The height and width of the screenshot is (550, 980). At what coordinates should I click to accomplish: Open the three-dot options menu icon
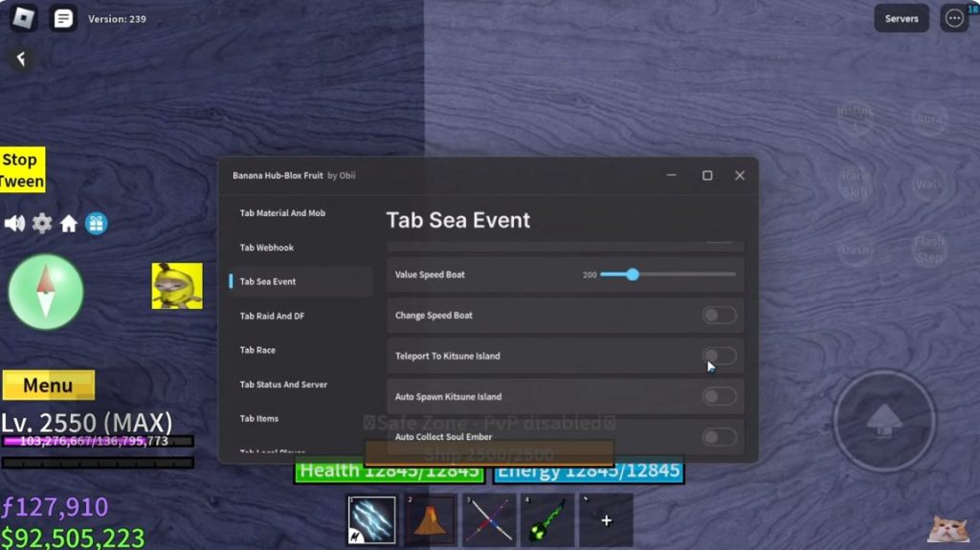(x=954, y=18)
